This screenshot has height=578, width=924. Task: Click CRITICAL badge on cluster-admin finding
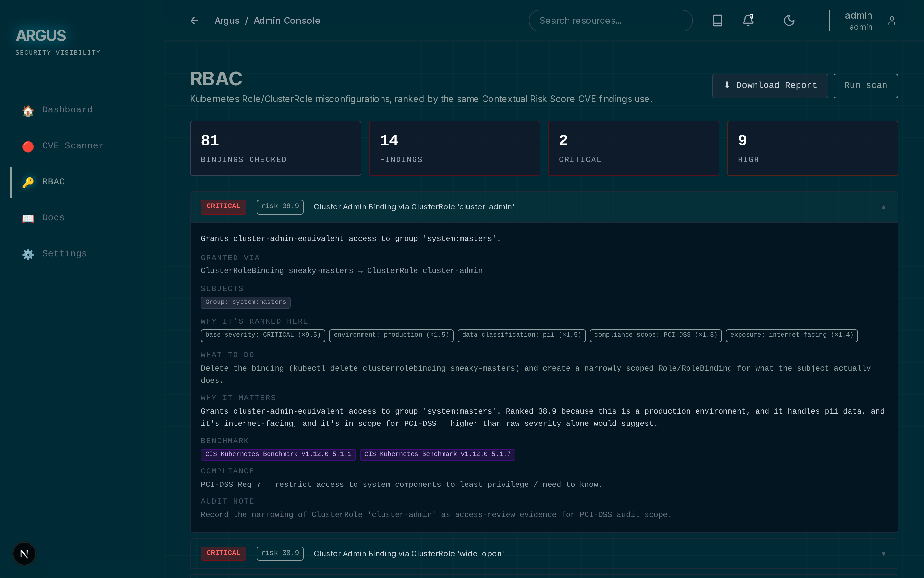tap(223, 207)
